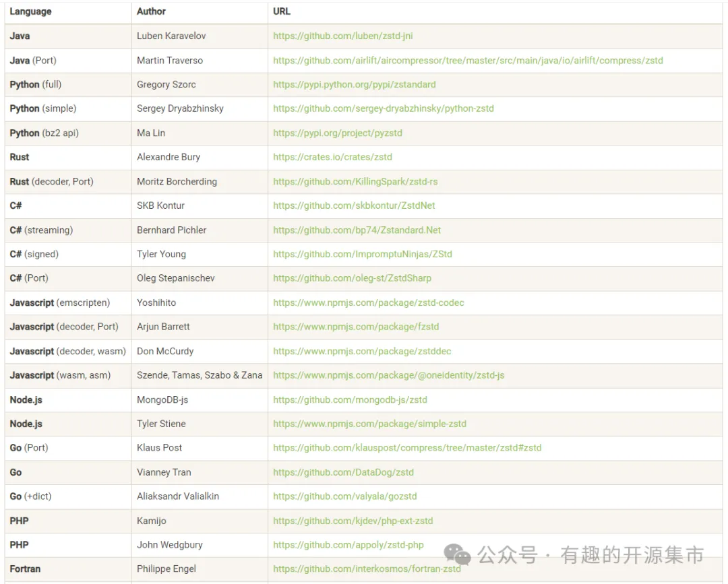Select the author cell Tyler Stiene
This screenshot has width=728, height=584.
point(200,424)
